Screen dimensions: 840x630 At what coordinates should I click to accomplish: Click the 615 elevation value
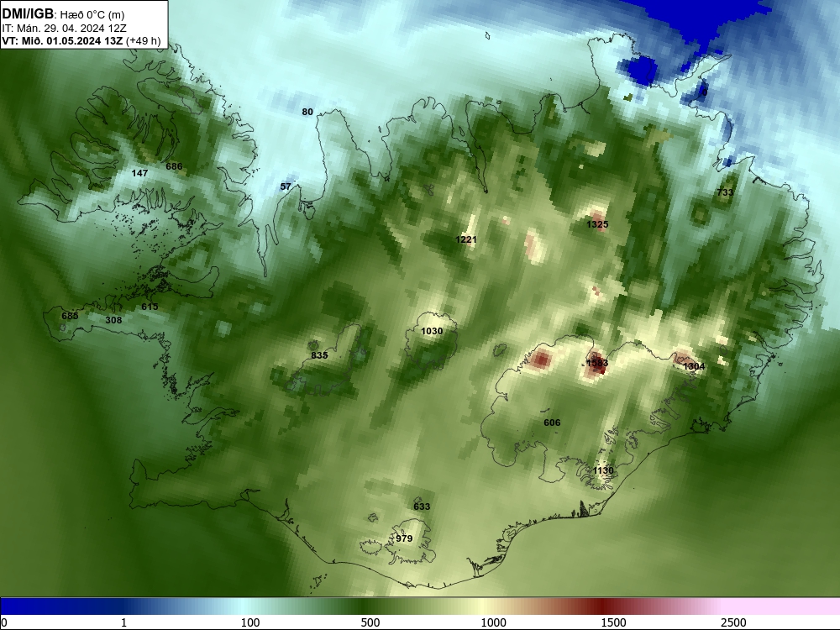[x=150, y=307]
